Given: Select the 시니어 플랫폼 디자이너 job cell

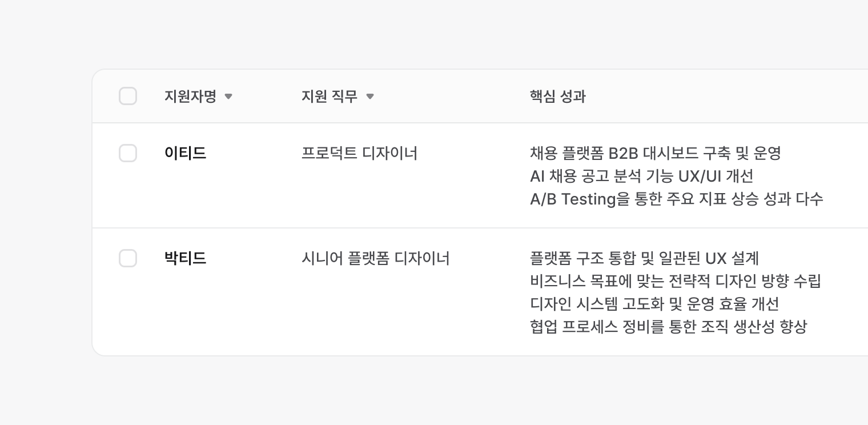Looking at the screenshot, I should click(x=375, y=258).
